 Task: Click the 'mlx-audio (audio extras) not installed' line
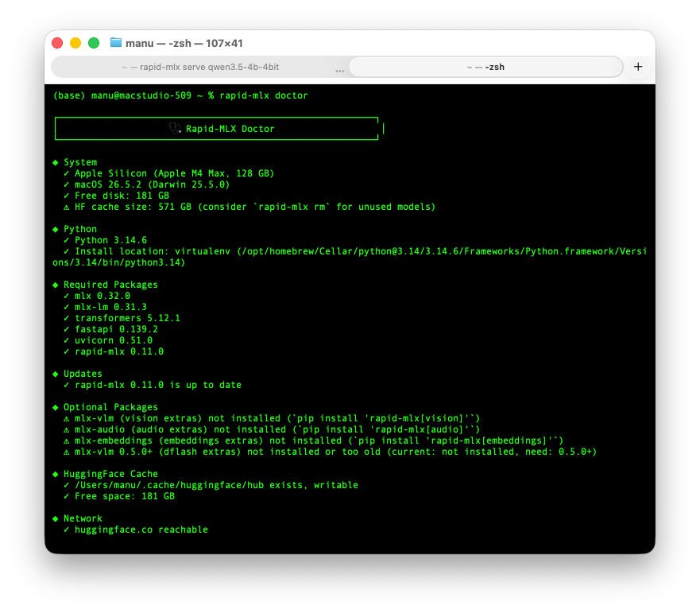[x=277, y=429]
